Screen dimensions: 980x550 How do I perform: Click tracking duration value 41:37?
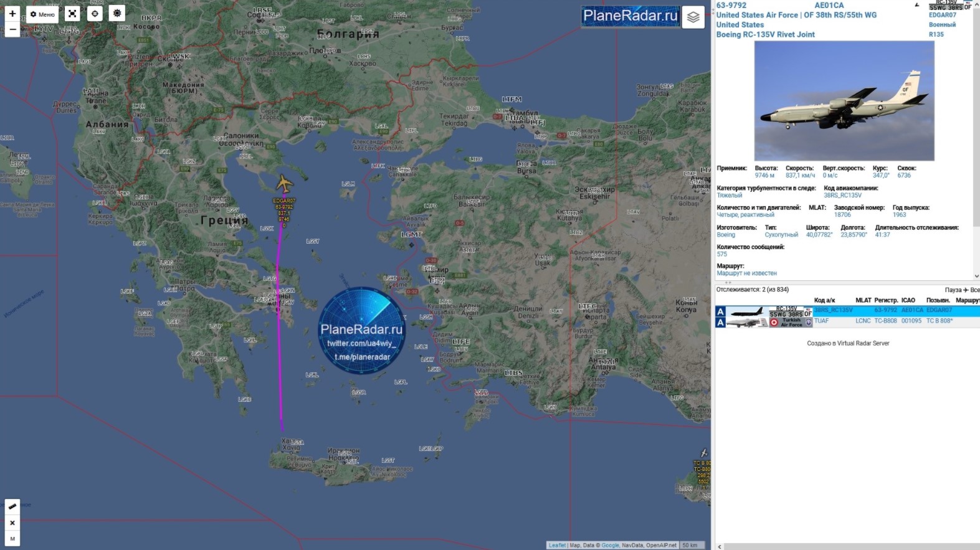[882, 235]
